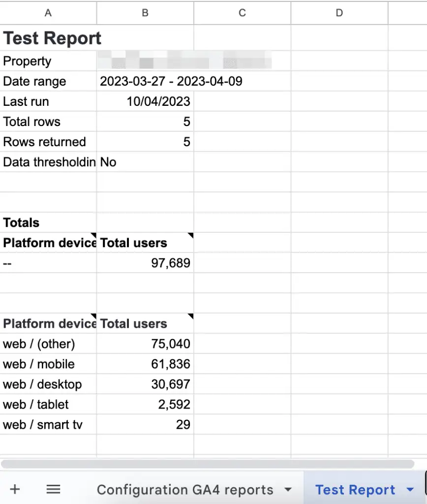Open the Configuration GA4 reports tab dropdown
Screen dimensions: 427x504
click(288, 489)
